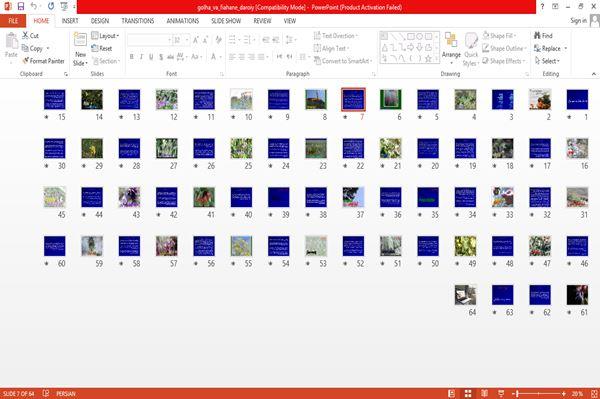Click Reset in the Slides group

click(102, 48)
